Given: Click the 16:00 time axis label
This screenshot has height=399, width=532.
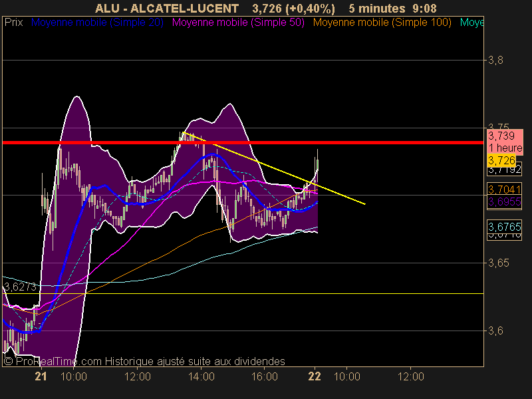Looking at the screenshot, I should [265, 376].
